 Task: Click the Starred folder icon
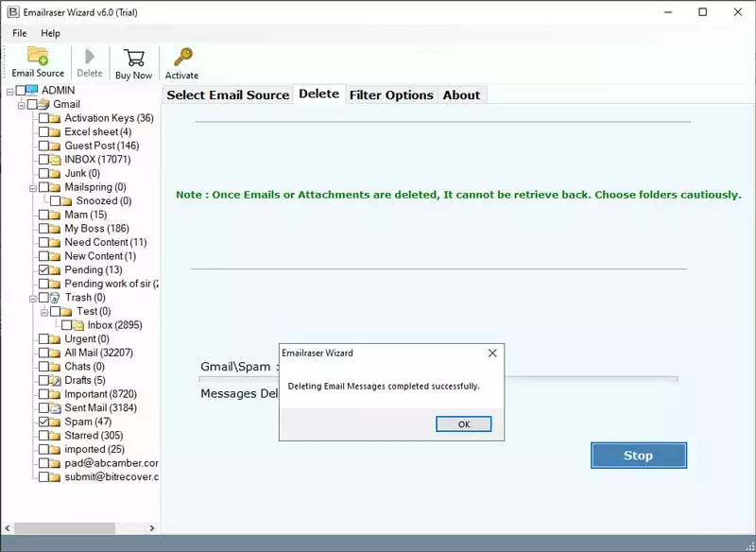coord(55,436)
